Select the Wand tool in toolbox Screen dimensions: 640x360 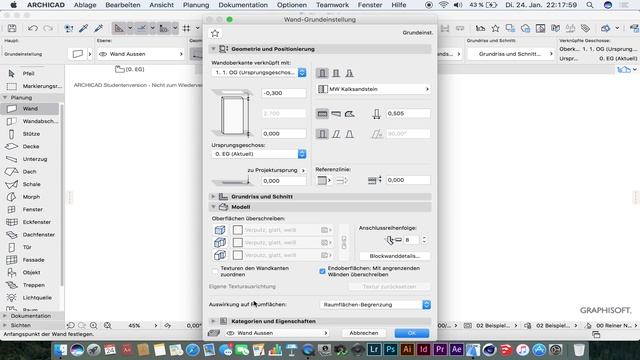click(31, 109)
